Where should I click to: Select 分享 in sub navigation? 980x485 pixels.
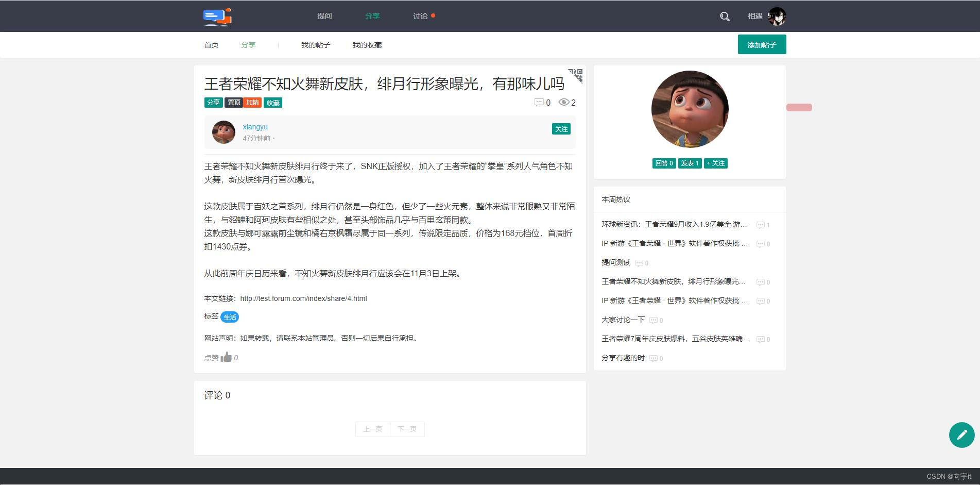click(248, 45)
